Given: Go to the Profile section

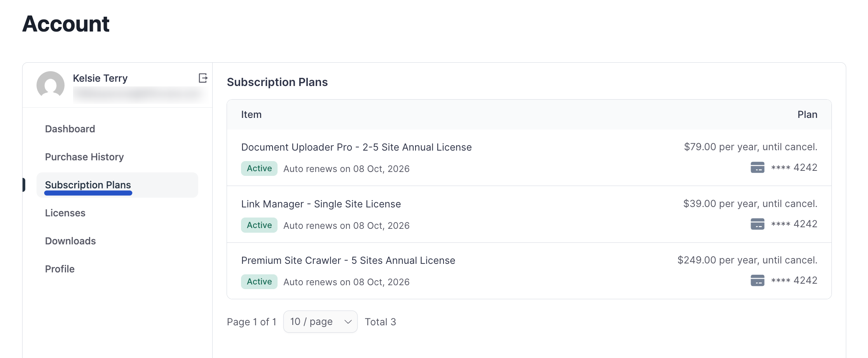Looking at the screenshot, I should tap(59, 268).
